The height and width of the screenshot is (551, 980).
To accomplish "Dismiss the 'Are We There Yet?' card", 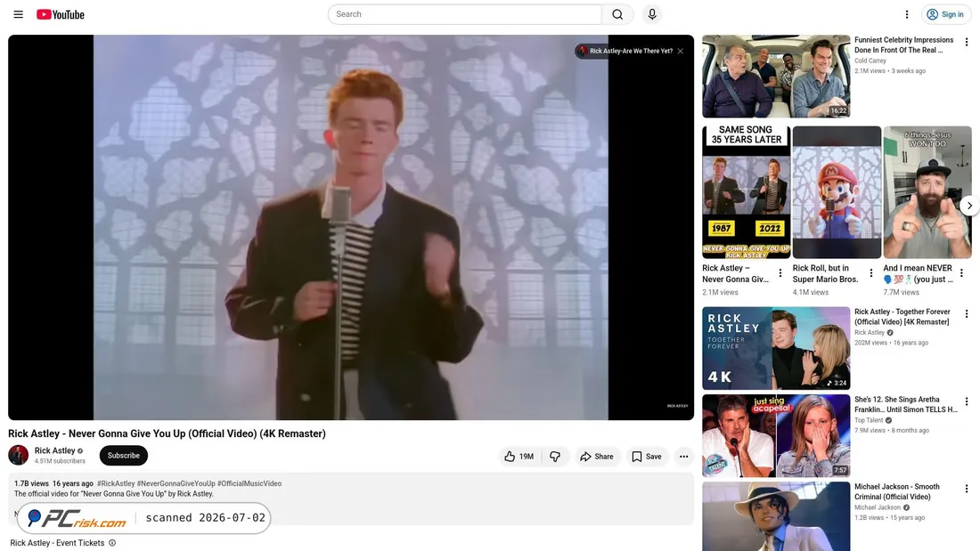I will 680,52.
